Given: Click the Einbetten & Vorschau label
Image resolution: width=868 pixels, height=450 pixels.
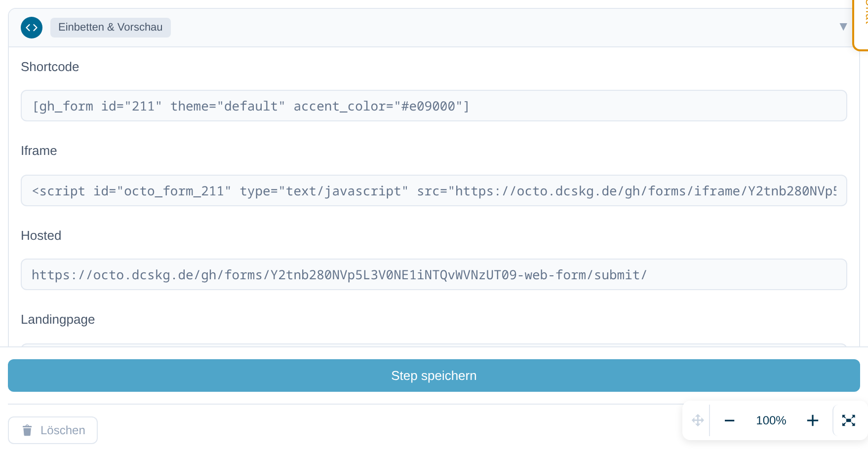Looking at the screenshot, I should point(111,28).
